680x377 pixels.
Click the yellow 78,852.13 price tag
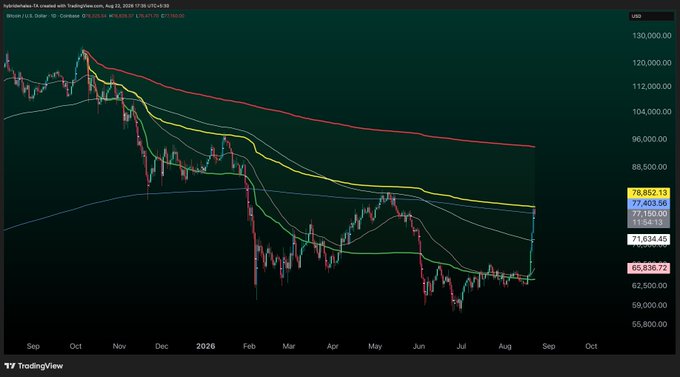649,193
